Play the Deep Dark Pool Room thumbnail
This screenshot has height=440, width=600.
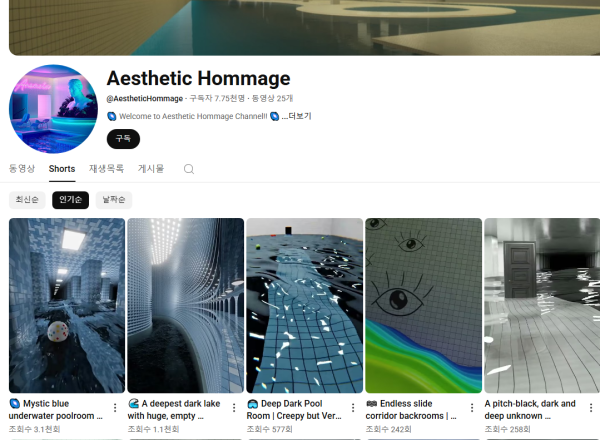[305, 305]
